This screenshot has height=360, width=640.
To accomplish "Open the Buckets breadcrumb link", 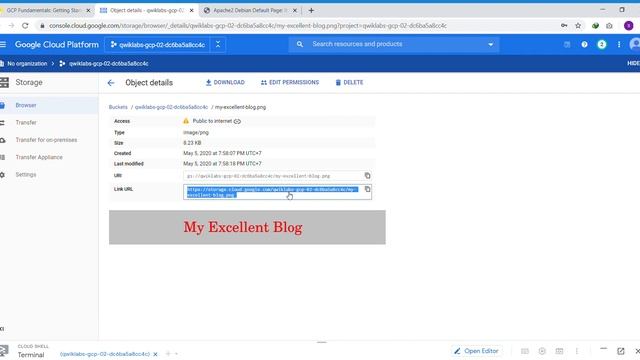I will pyautogui.click(x=118, y=107).
